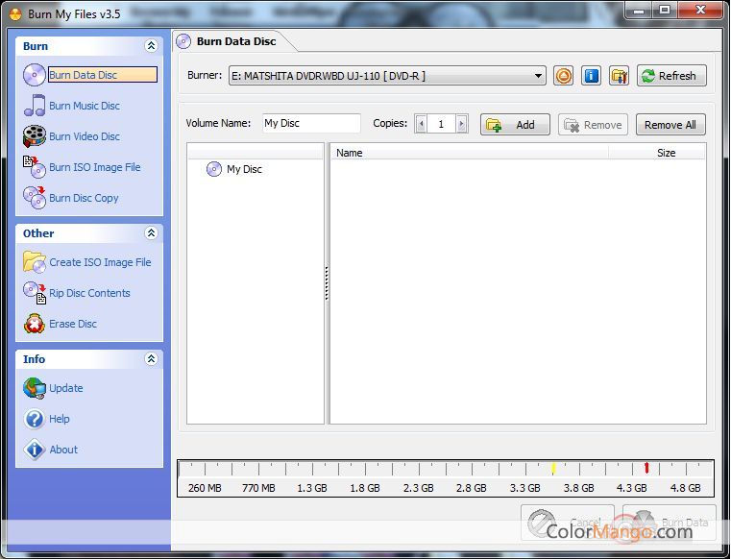731x560 pixels.
Task: Click the Copies number field
Action: [441, 124]
